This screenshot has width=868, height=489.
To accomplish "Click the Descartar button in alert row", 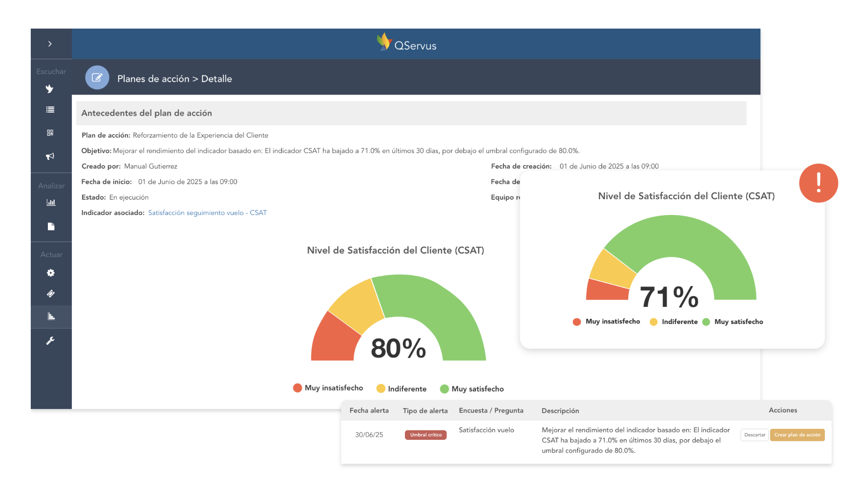I will (754, 435).
